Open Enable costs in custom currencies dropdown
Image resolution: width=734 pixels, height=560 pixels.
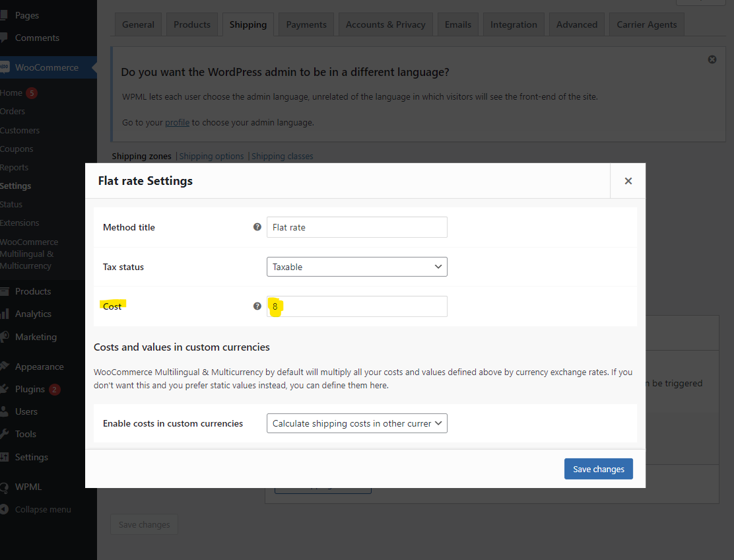(x=356, y=423)
